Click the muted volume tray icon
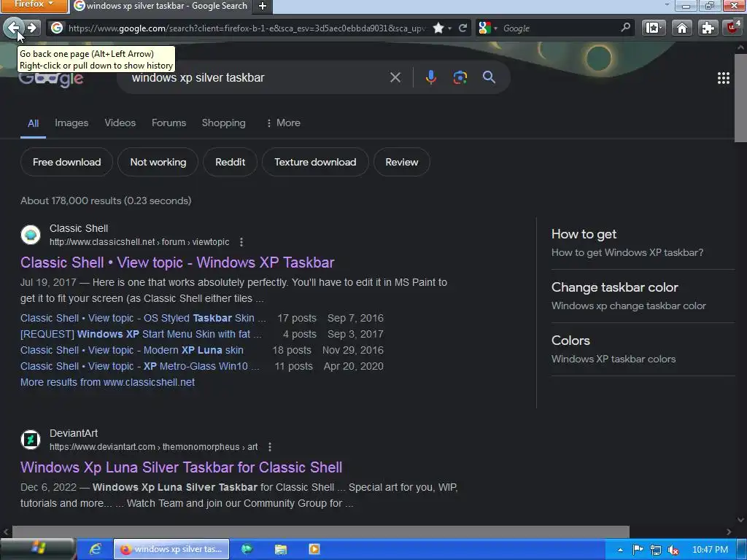Viewport: 747px width, 560px height. click(673, 550)
